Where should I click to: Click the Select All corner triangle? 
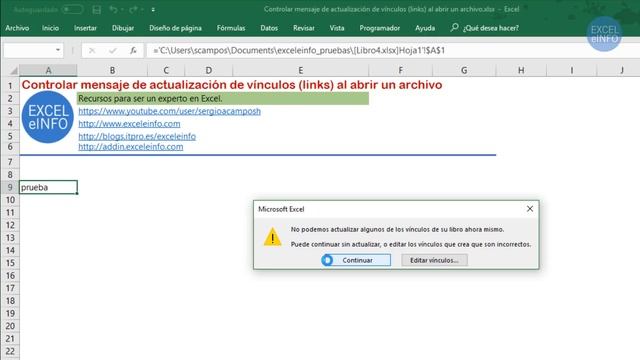point(13,71)
